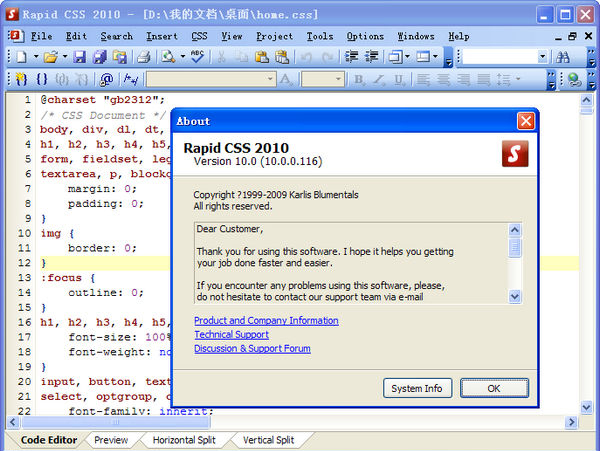Click the About message scrollbar down arrow
The height and width of the screenshot is (451, 600).
coord(515,296)
